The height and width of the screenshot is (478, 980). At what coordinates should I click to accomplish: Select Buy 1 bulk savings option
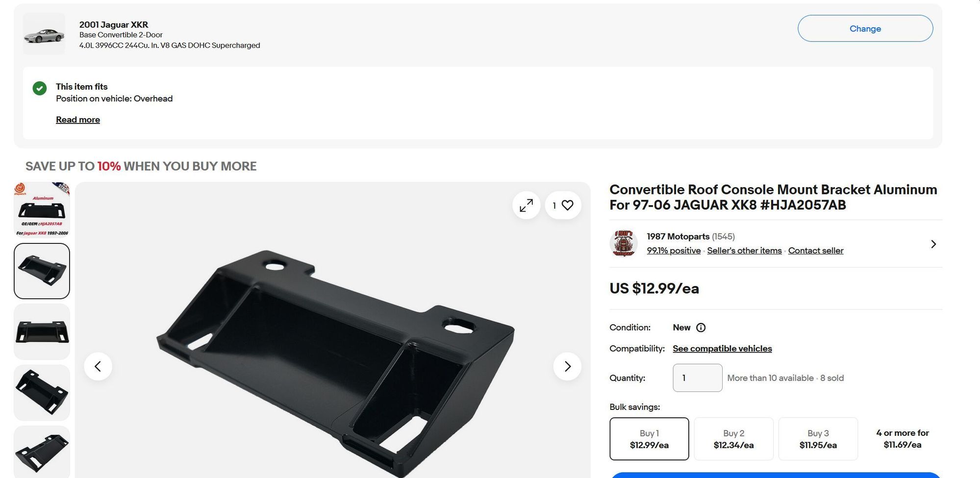click(x=649, y=439)
